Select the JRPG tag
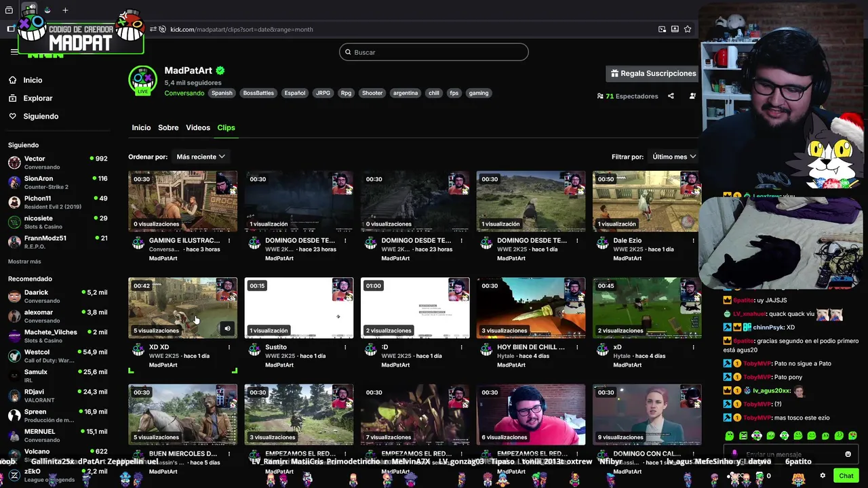Image resolution: width=868 pixels, height=488 pixels. click(x=323, y=93)
